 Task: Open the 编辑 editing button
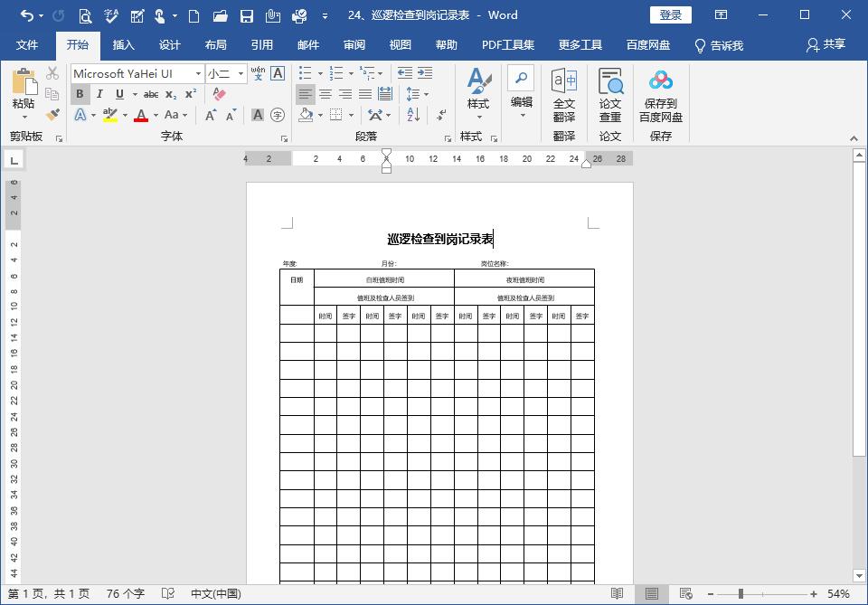coord(521,94)
